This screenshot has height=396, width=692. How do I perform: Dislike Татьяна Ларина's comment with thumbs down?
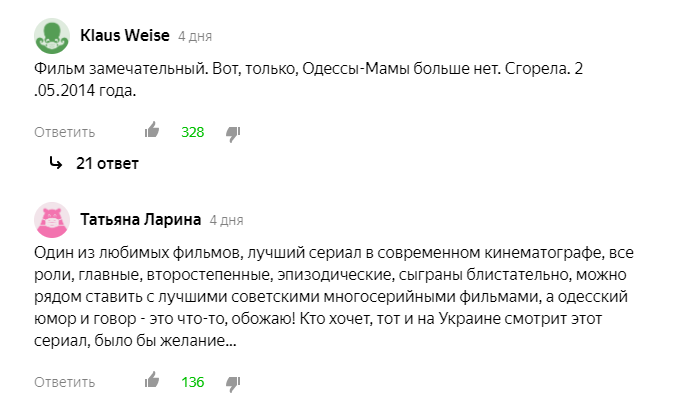233,384
